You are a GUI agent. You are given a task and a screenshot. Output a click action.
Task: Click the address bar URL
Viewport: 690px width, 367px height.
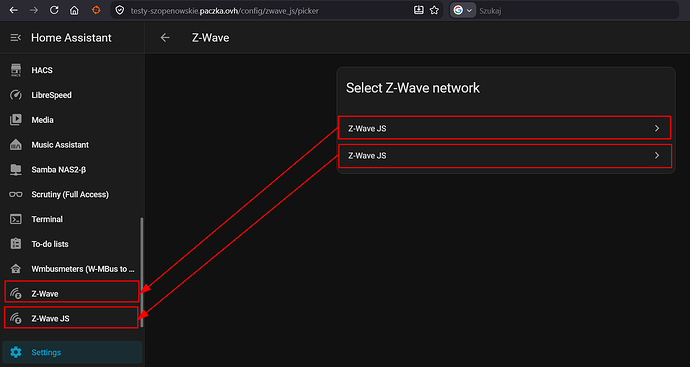click(x=224, y=11)
